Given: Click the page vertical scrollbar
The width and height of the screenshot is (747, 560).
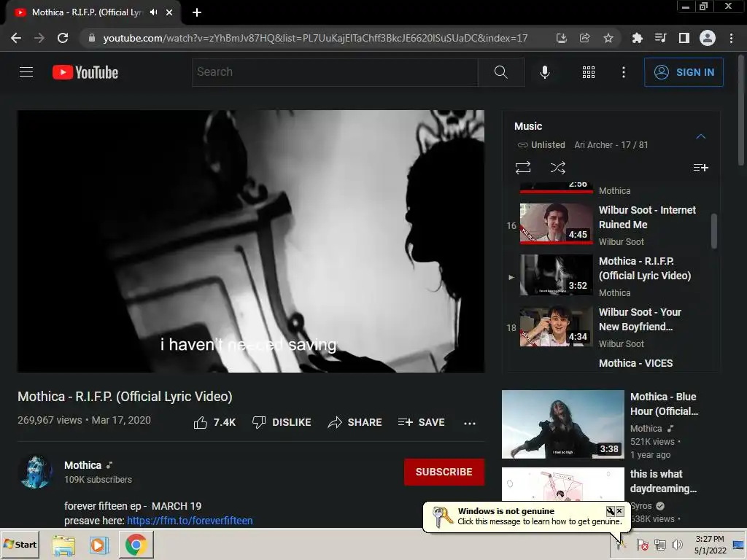Looking at the screenshot, I should 741,111.
